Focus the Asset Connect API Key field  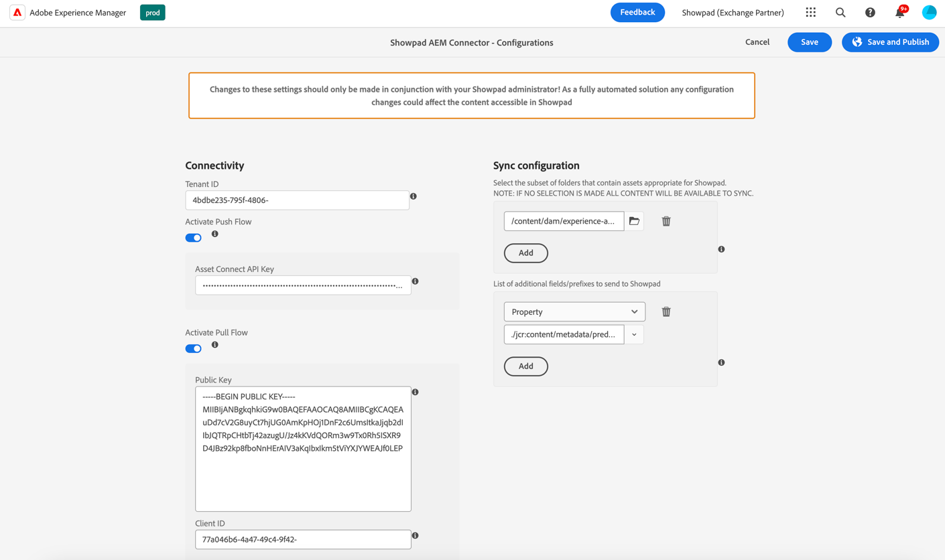(x=303, y=285)
